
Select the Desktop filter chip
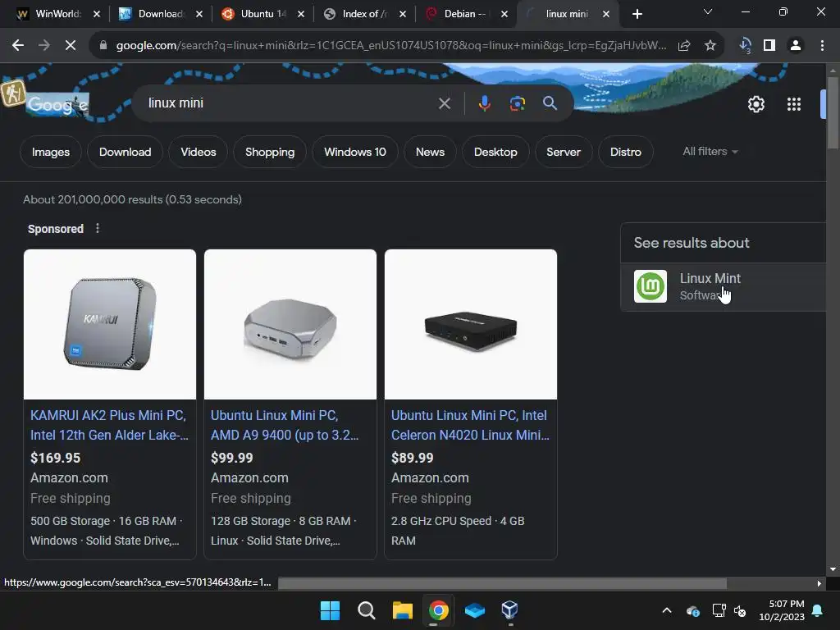click(x=495, y=152)
